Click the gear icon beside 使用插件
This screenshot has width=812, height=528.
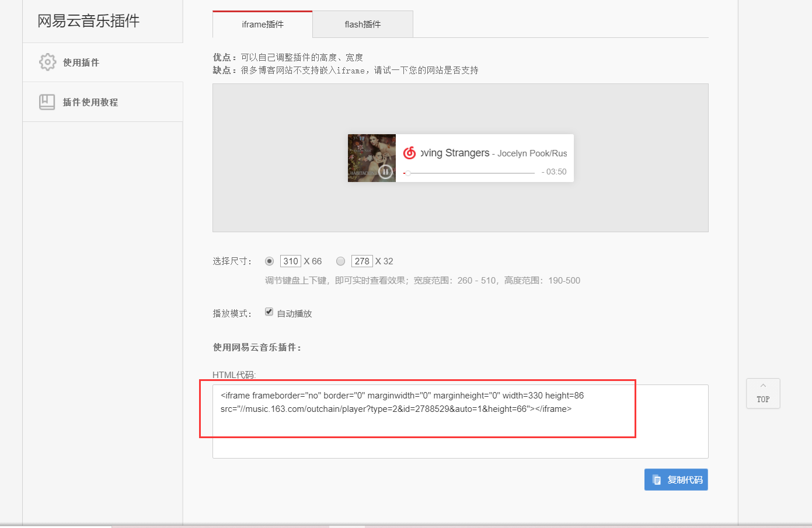[x=47, y=62]
